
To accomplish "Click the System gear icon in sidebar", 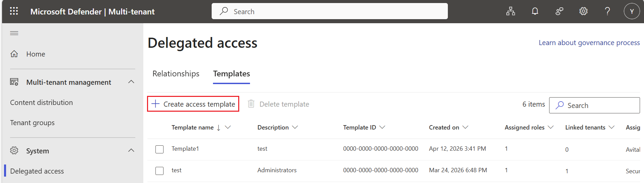I will [14, 150].
